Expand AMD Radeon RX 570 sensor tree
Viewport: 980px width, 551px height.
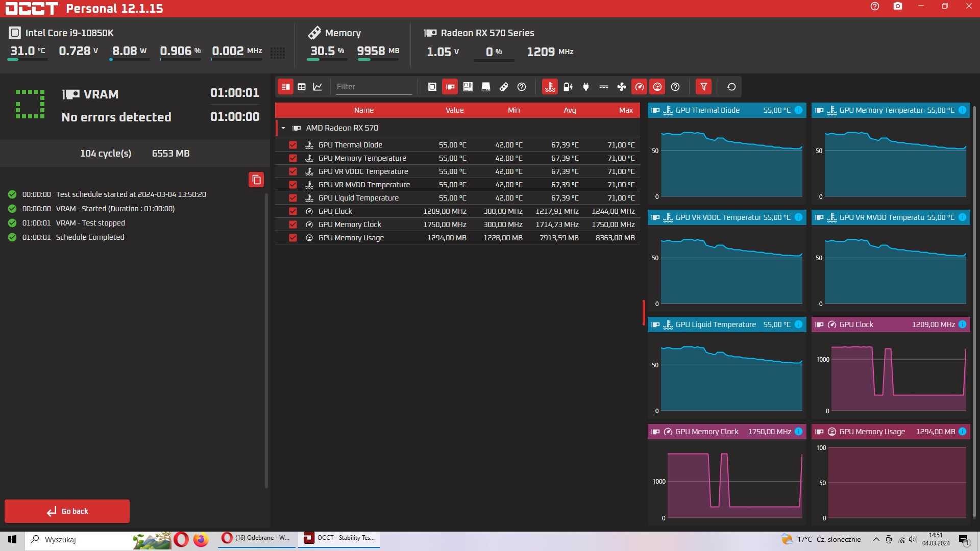click(x=283, y=128)
